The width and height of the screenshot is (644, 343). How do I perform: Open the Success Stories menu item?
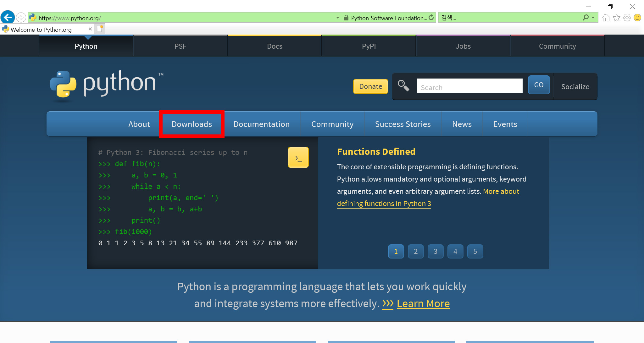tap(403, 124)
